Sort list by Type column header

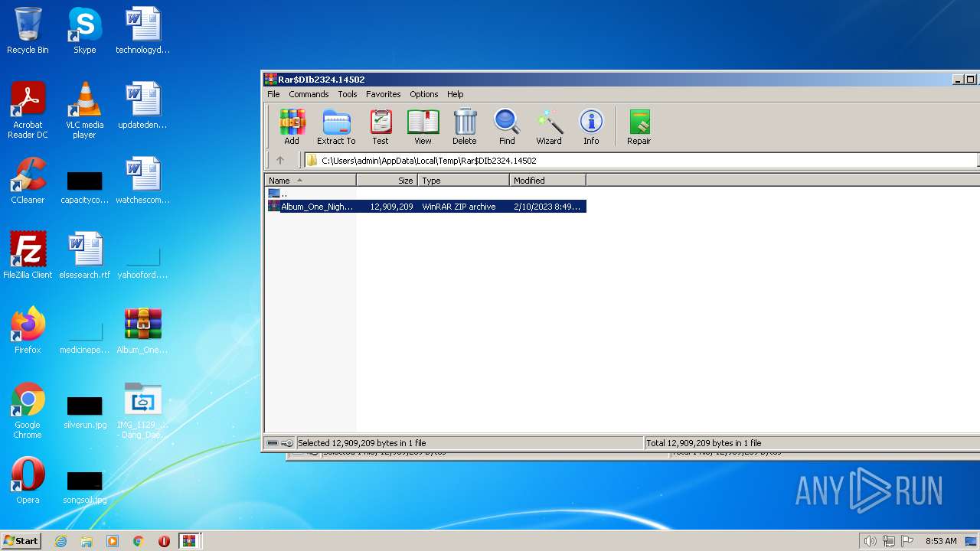tap(464, 181)
